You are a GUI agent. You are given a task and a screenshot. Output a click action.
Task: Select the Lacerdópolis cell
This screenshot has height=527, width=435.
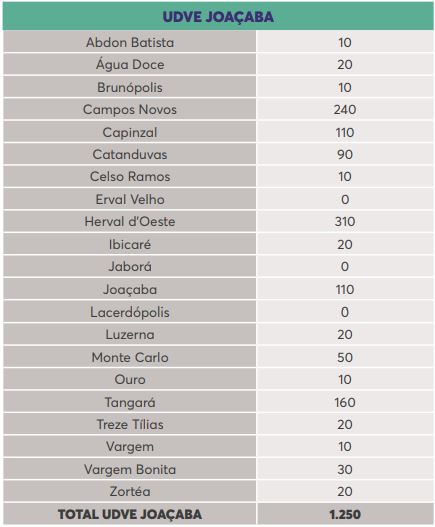[130, 312]
